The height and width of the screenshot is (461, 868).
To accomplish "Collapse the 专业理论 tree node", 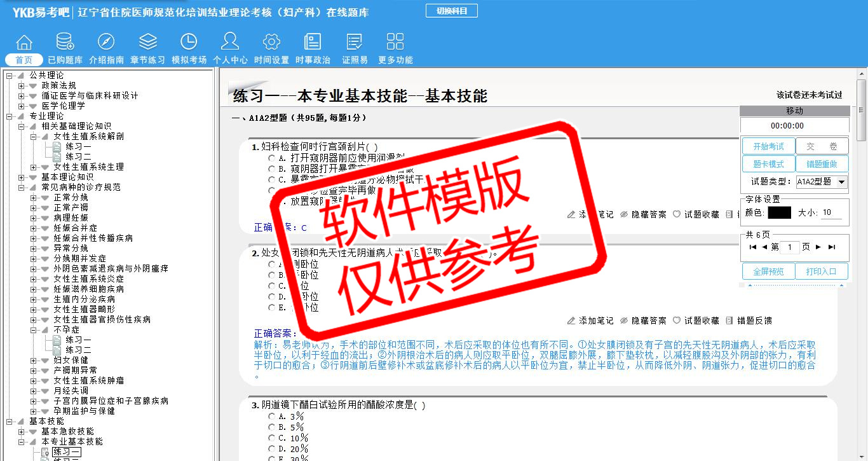I will [x=10, y=116].
